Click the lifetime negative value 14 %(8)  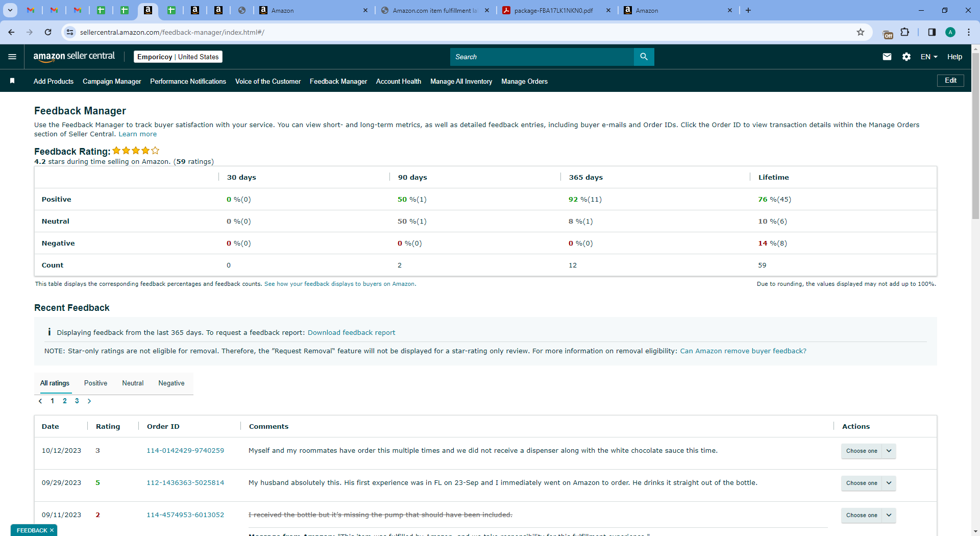[x=773, y=243]
